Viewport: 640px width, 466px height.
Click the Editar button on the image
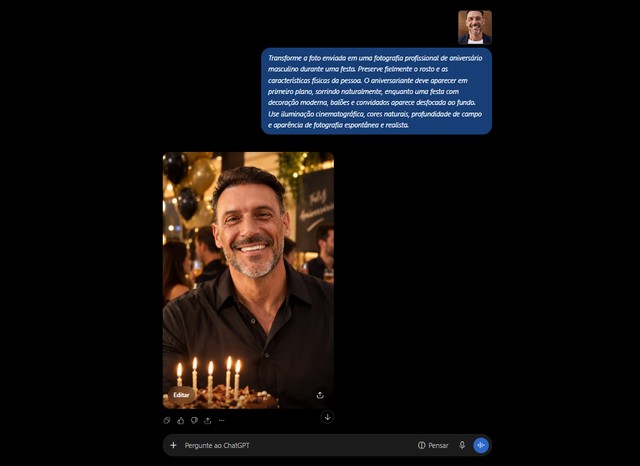click(x=182, y=395)
